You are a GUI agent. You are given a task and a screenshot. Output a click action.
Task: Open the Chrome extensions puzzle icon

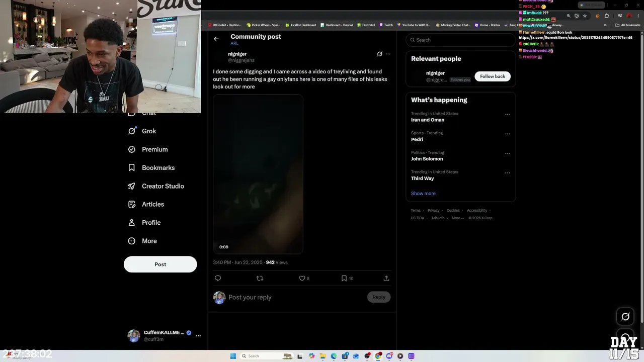[x=606, y=16]
